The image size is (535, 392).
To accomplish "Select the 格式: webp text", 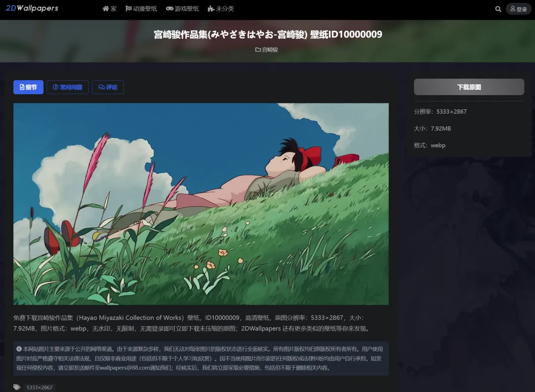I will click(429, 145).
